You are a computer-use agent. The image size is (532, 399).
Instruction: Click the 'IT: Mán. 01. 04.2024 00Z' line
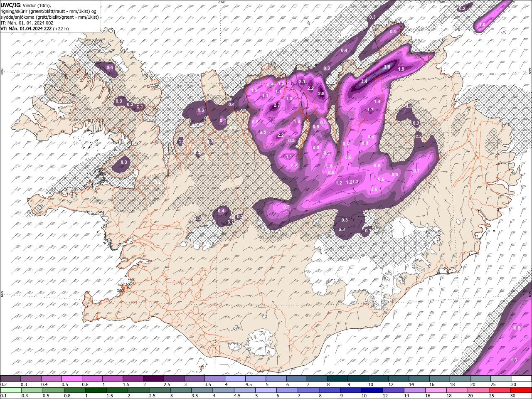click(x=26, y=23)
